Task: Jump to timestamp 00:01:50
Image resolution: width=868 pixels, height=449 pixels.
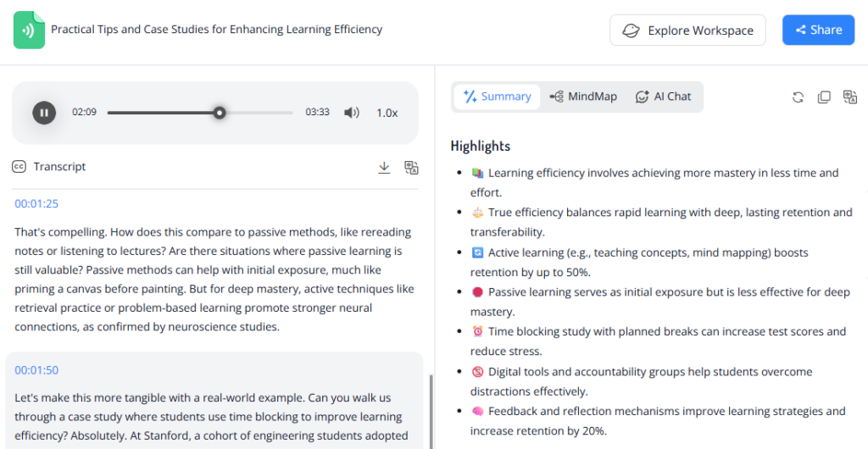Action: click(x=36, y=370)
